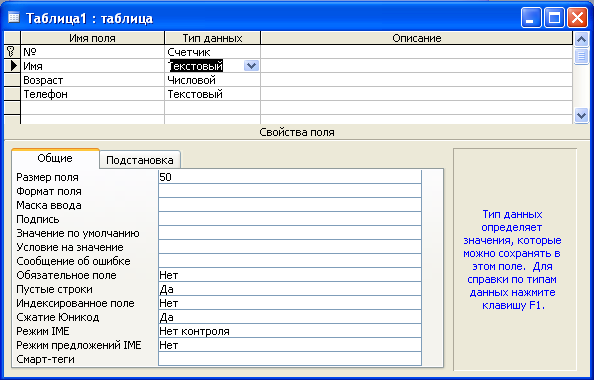Select the field name cell №
This screenshot has width=594, height=380.
92,52
